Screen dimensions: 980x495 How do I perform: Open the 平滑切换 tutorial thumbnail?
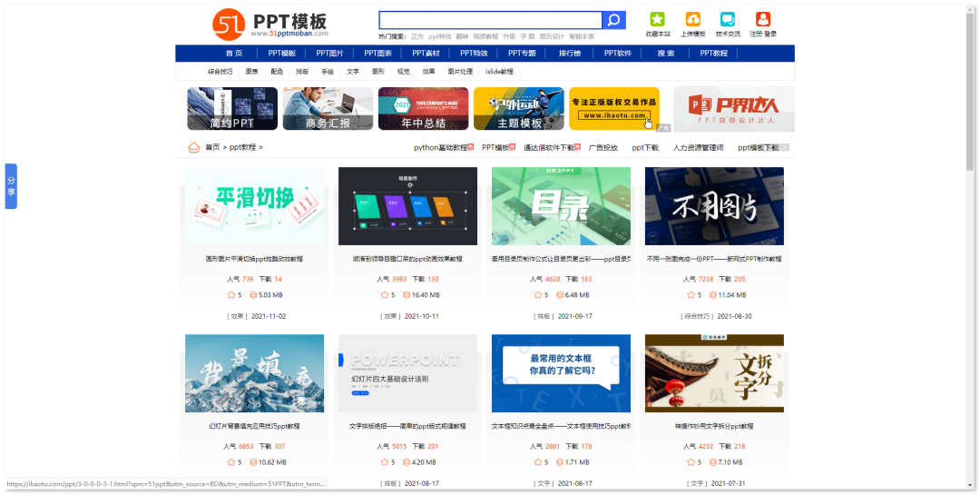click(x=254, y=206)
